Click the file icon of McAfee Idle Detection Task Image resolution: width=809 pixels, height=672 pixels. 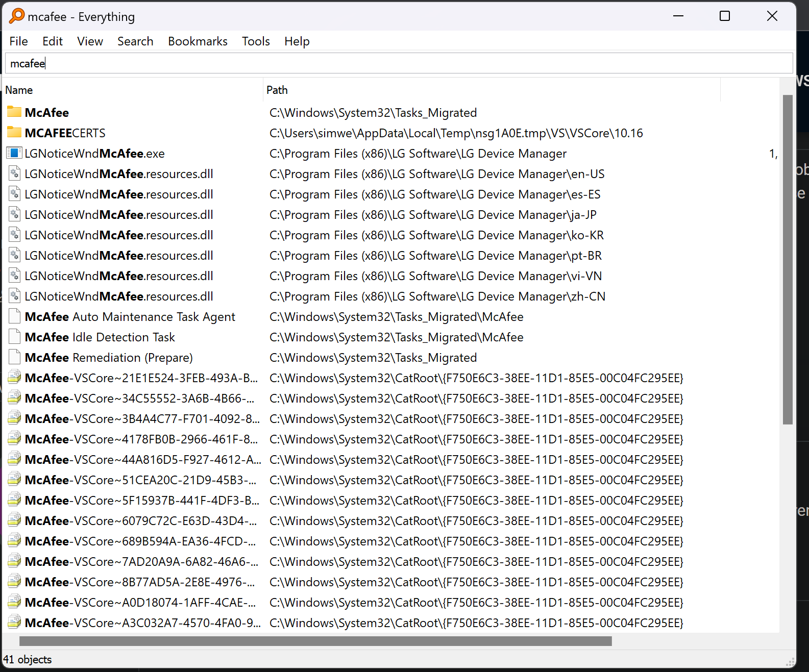tap(14, 336)
